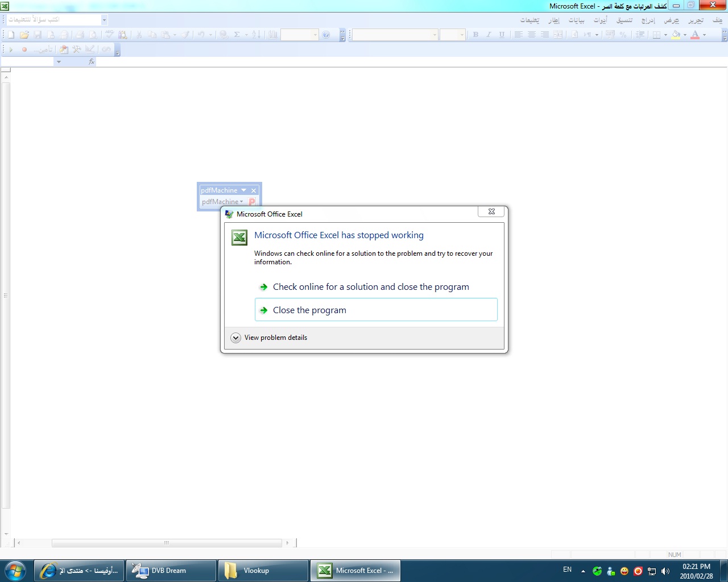Open the تحرير (Edit) menu

tap(696, 20)
